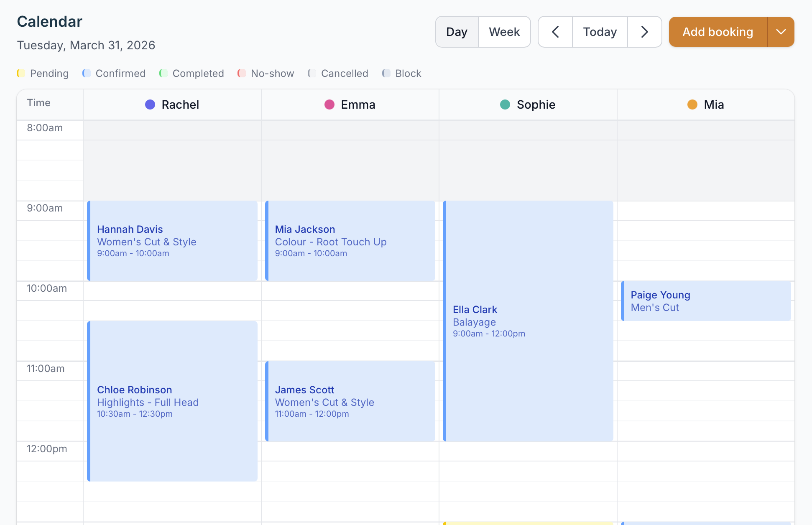Screen dimensions: 812x525
Task: Click the Cancelled status legend indicator
Action: [x=312, y=73]
